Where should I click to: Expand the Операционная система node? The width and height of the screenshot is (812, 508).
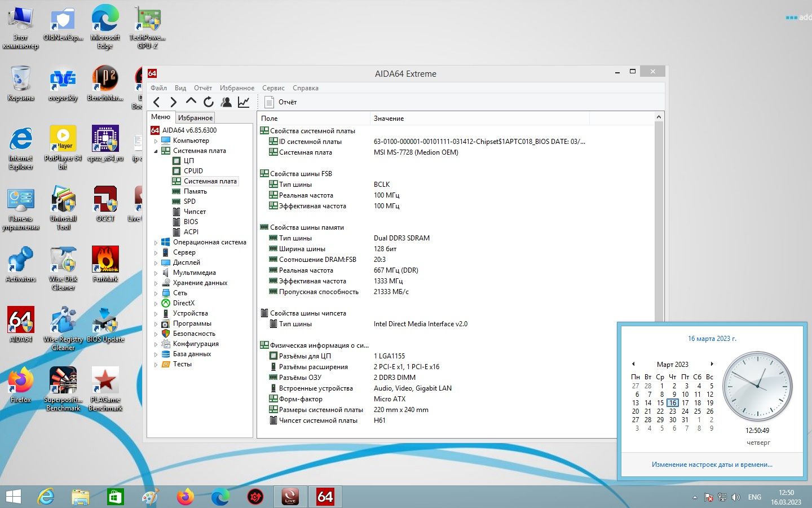156,243
